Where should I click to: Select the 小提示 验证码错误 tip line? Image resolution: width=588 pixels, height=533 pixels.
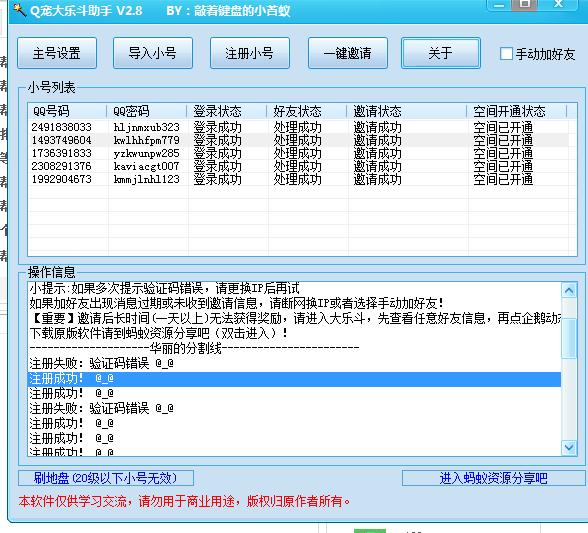click(294, 288)
